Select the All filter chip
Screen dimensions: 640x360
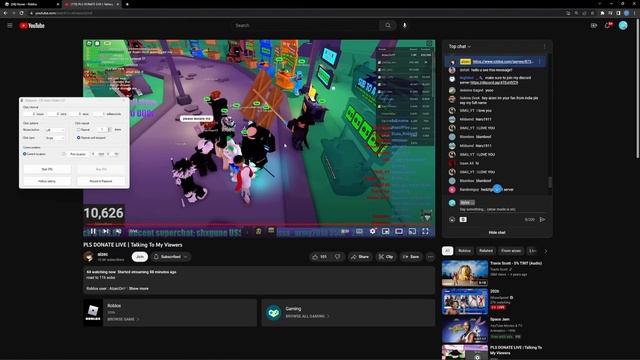click(x=447, y=251)
